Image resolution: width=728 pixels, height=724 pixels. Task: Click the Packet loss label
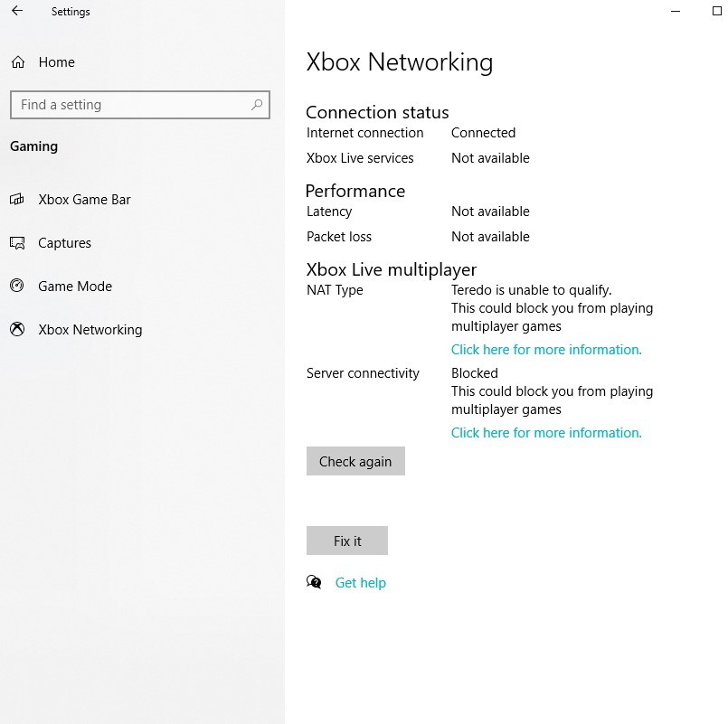[x=339, y=237]
